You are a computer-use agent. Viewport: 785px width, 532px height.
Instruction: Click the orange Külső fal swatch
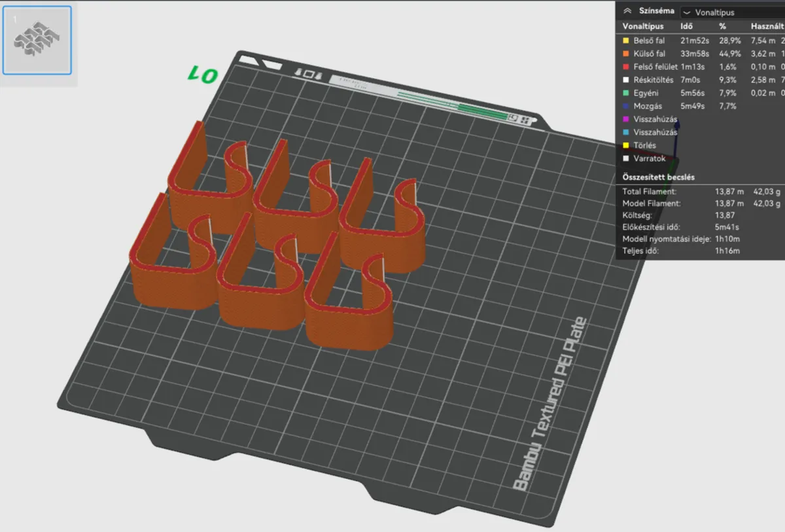point(627,54)
